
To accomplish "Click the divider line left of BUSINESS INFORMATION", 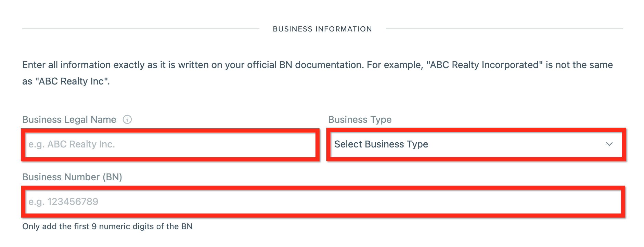I will pos(140,29).
